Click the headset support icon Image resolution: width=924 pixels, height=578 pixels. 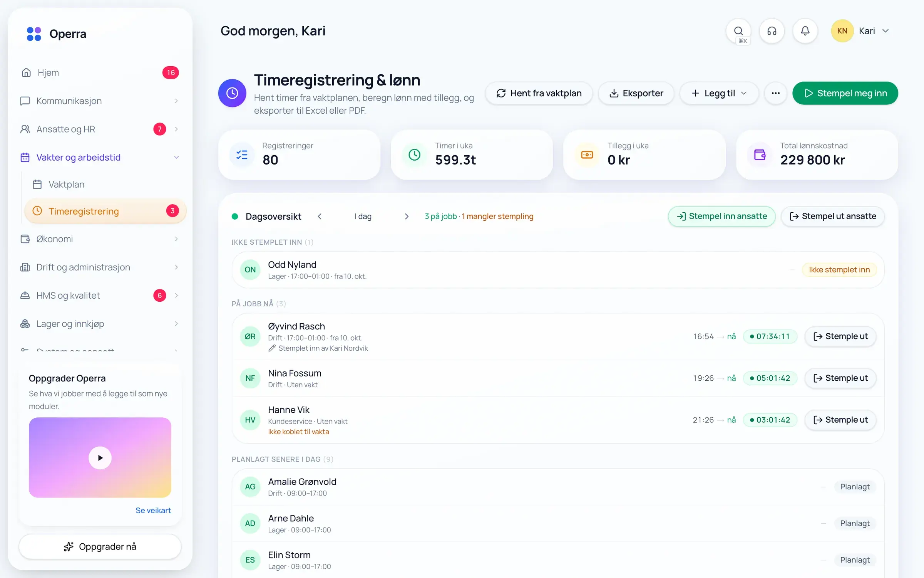coord(772,31)
